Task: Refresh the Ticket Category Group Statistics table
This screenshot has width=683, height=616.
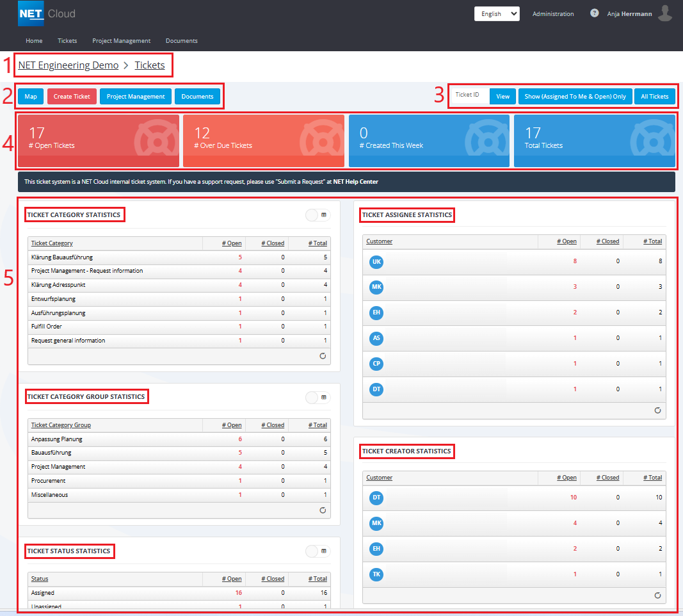Action: tap(323, 510)
